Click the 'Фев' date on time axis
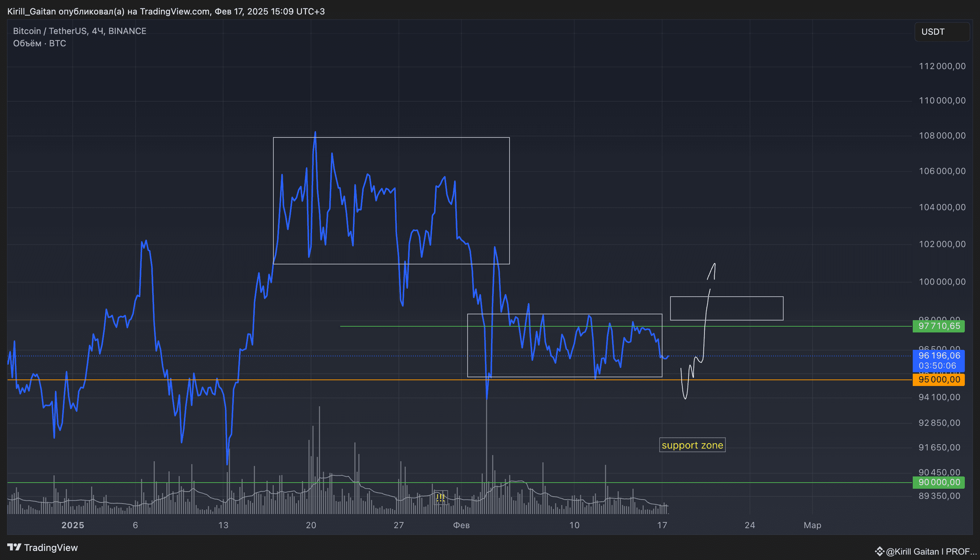The height and width of the screenshot is (560, 980). point(461,525)
